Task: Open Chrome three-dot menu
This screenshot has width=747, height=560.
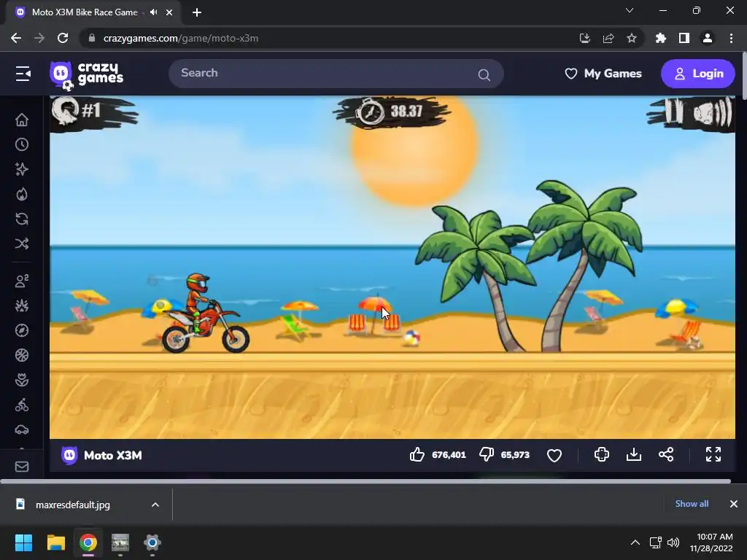Action: pyautogui.click(x=731, y=38)
